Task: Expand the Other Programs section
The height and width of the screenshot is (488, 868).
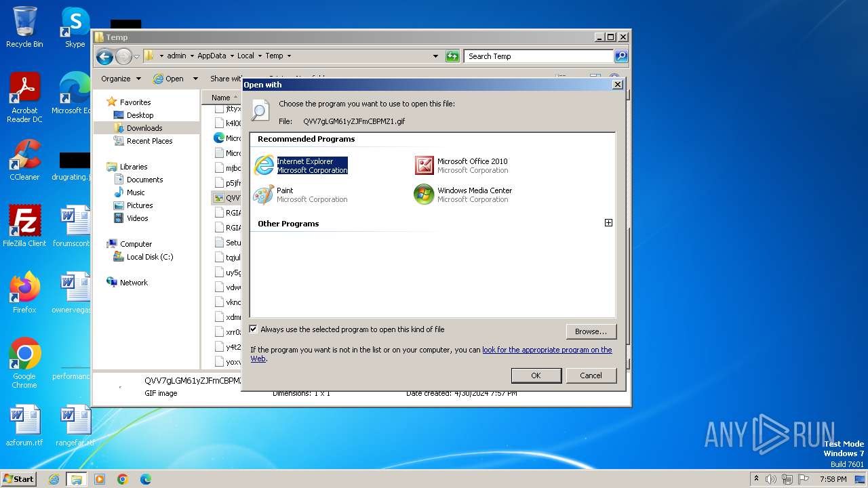Action: [608, 223]
